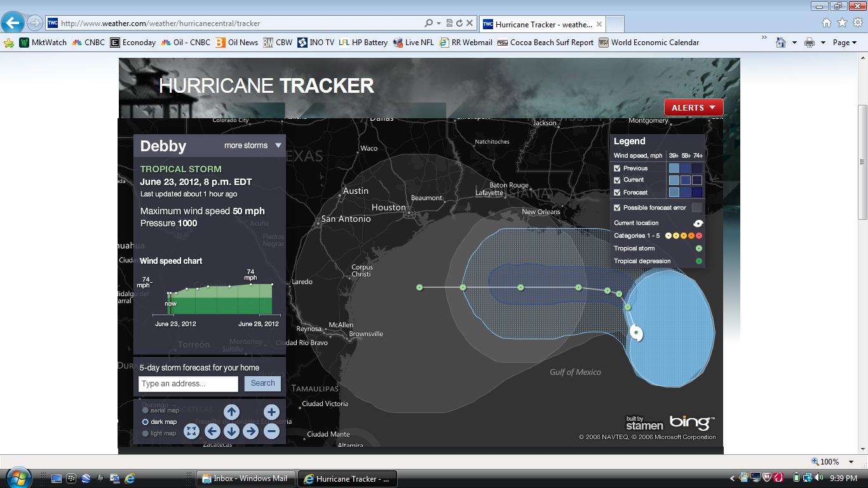This screenshot has width=868, height=488.
Task: Click the Previous 39+ mph color swatch
Action: coord(674,168)
